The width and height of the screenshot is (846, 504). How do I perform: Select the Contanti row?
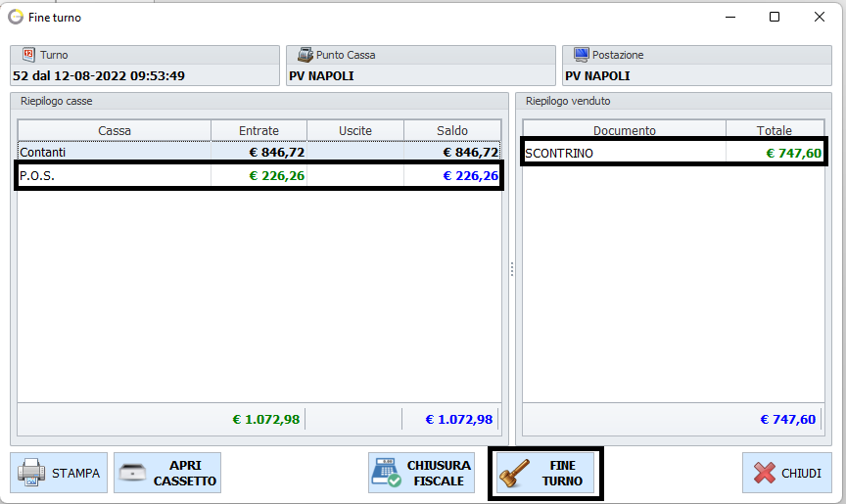coord(114,153)
